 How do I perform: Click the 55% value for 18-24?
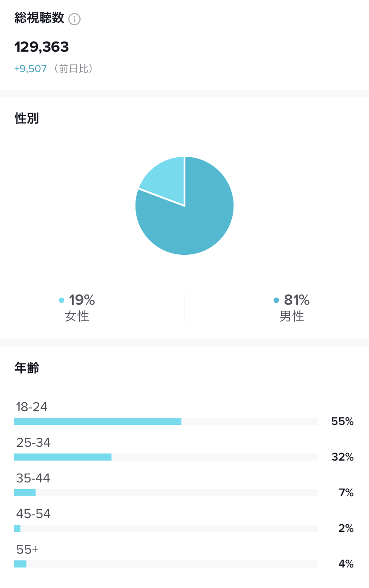click(342, 421)
